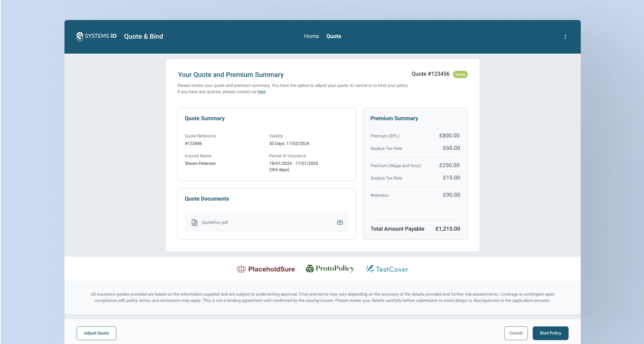Viewport: 644px width, 344px height.
Task: Click the green Quote status badge
Action: click(460, 74)
